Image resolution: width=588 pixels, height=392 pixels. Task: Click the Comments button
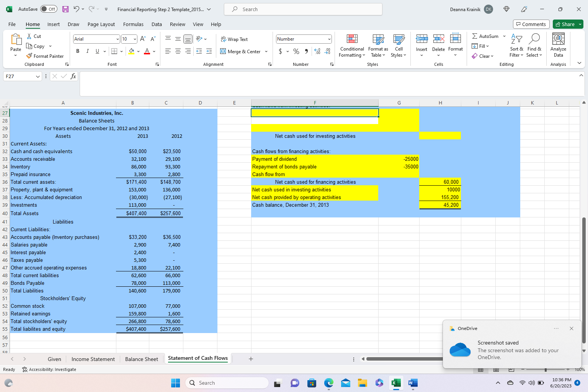pyautogui.click(x=531, y=24)
